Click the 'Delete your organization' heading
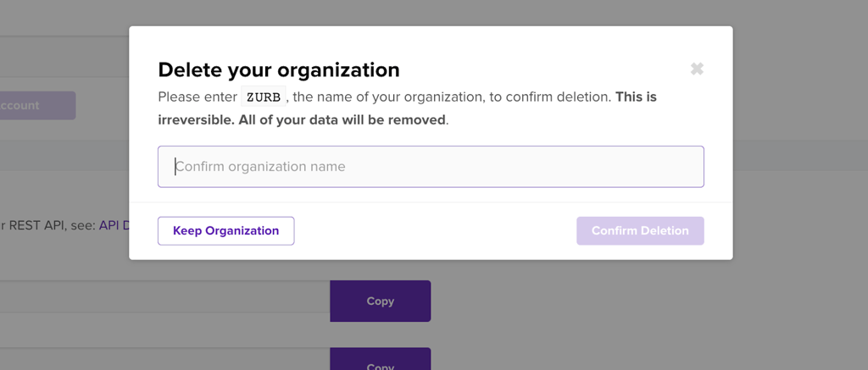Viewport: 868px width, 370px height. (279, 69)
